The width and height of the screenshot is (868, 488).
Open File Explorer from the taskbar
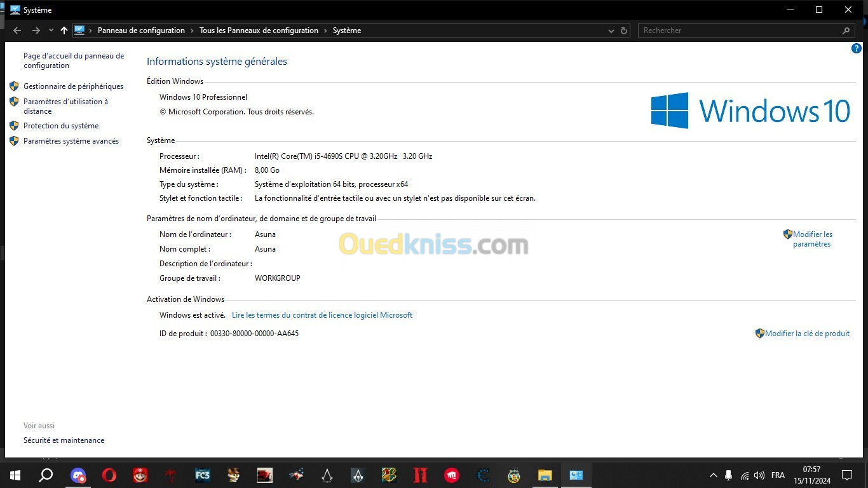(545, 475)
